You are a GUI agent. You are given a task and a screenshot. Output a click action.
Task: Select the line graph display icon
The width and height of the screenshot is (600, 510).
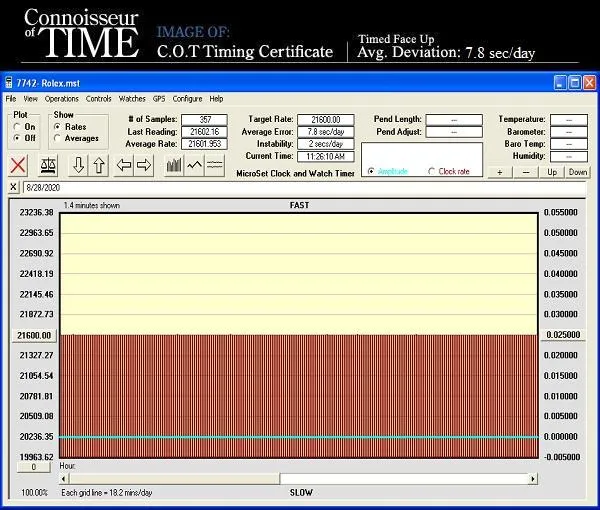tap(194, 165)
